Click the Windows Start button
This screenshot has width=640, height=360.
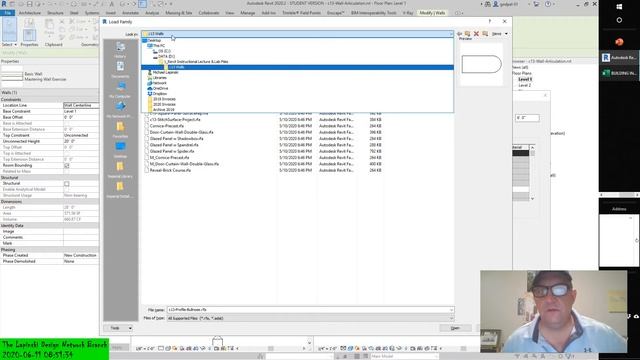pyautogui.click(x=619, y=7)
